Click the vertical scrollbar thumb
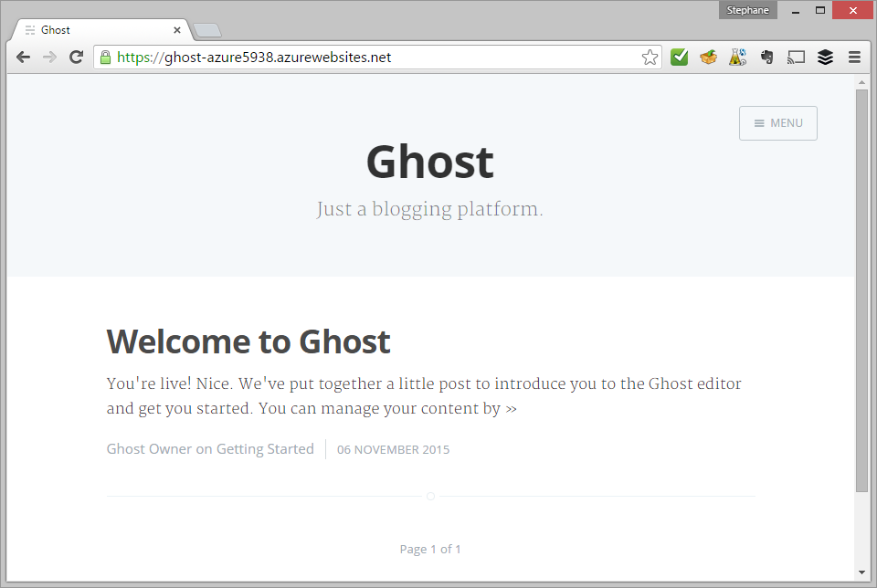Image resolution: width=877 pixels, height=588 pixels. [x=861, y=290]
